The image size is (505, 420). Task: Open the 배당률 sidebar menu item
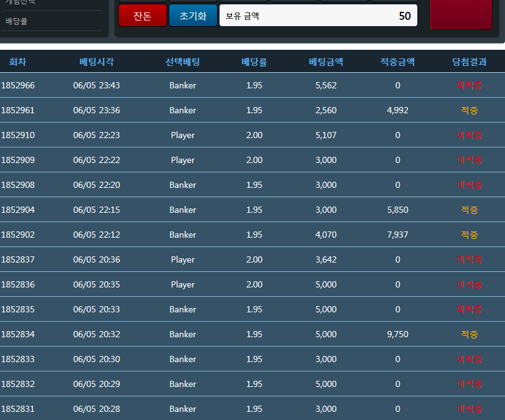pos(17,21)
